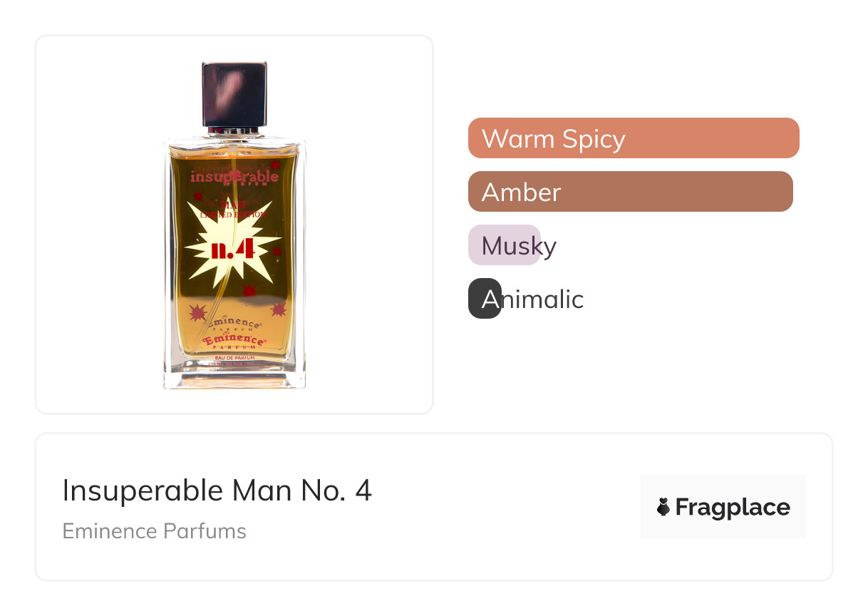Click the dark Animalic accord swatch

tap(485, 298)
